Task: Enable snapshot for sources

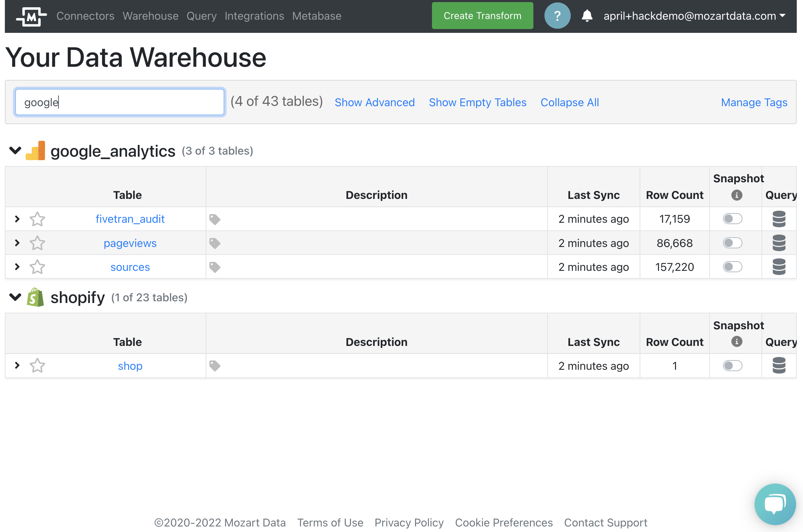Action: [733, 267]
